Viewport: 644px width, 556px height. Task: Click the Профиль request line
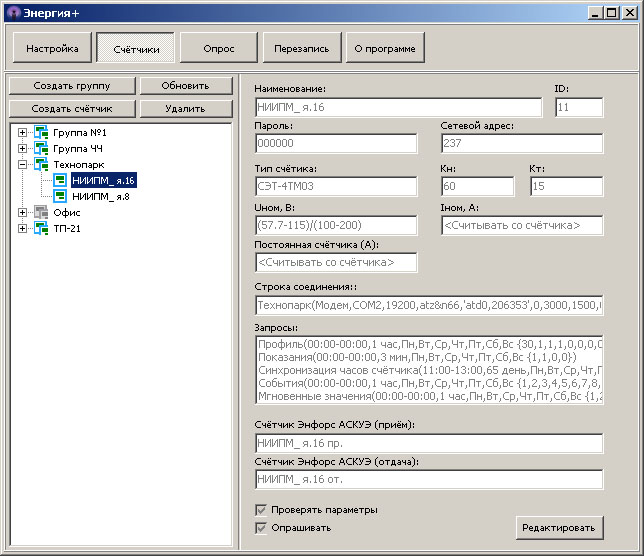[x=430, y=344]
